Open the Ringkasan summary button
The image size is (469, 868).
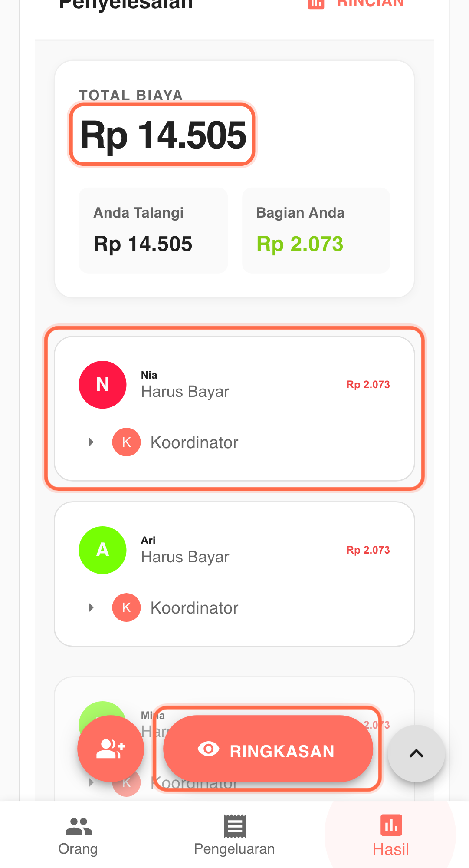click(282, 751)
